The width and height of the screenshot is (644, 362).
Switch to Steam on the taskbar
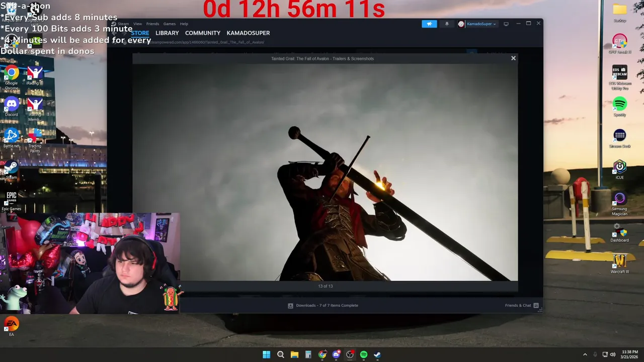(x=377, y=354)
